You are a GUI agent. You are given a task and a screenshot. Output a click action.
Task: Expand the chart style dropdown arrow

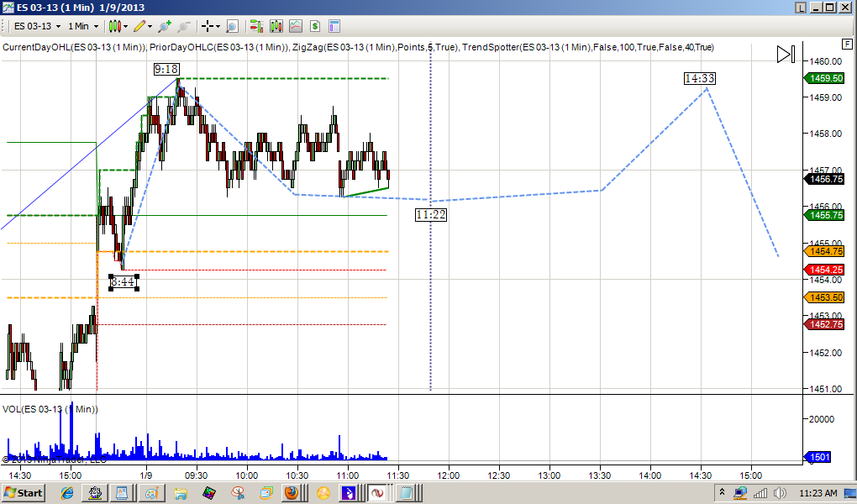coord(126,26)
